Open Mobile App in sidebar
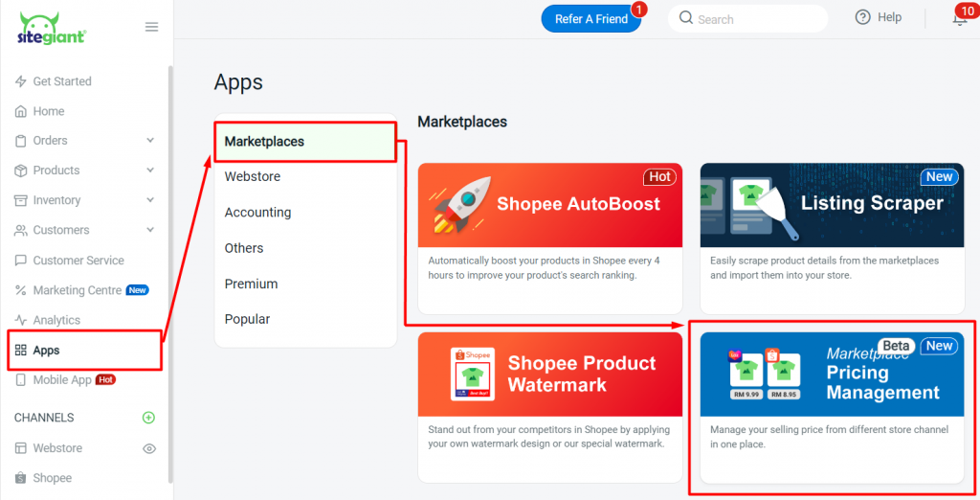 (62, 380)
